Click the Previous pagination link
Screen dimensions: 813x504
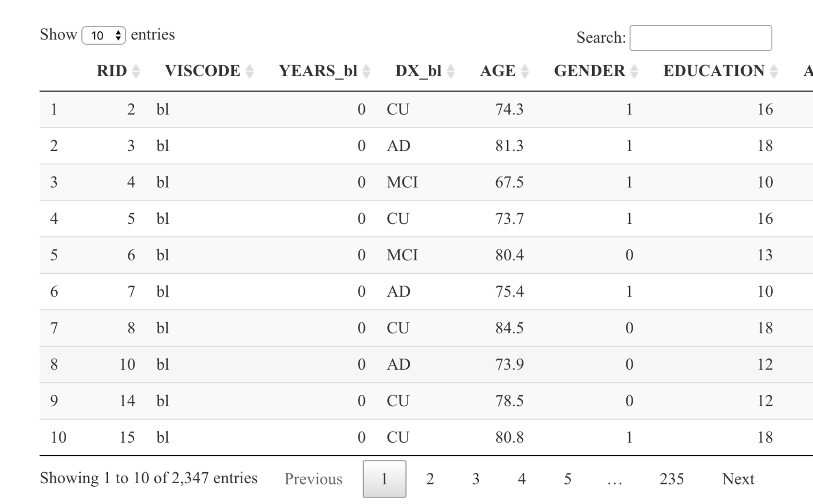tap(313, 479)
